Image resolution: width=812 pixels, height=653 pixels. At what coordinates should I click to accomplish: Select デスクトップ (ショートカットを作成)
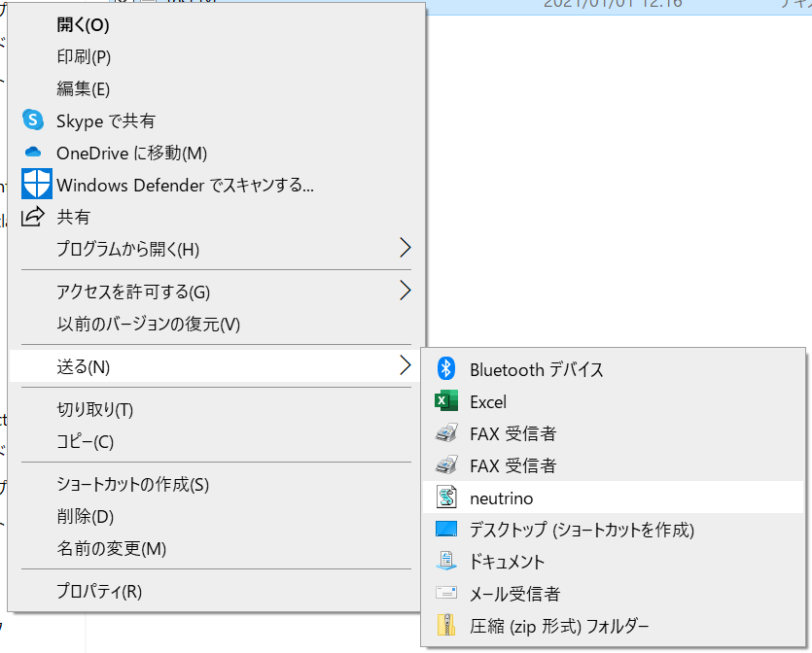(x=614, y=530)
